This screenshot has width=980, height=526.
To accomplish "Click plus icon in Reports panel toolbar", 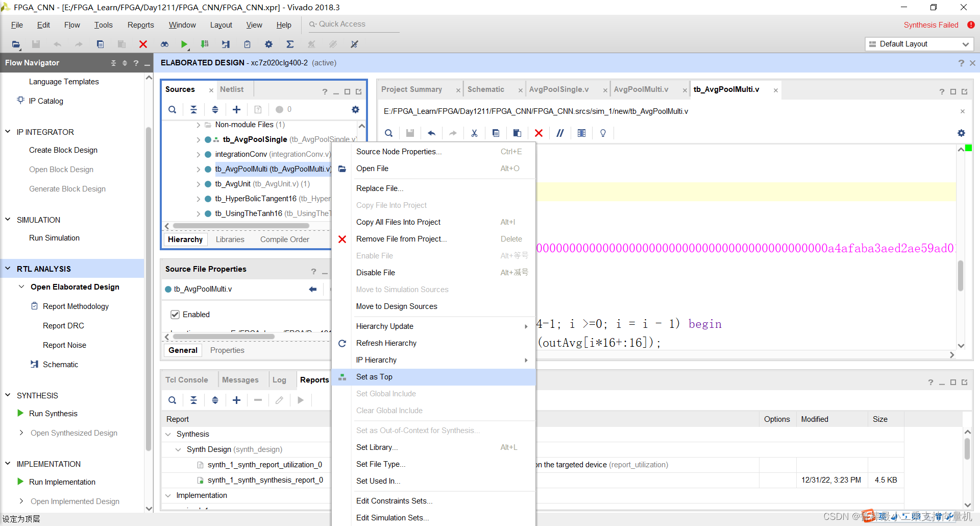I will 236,400.
